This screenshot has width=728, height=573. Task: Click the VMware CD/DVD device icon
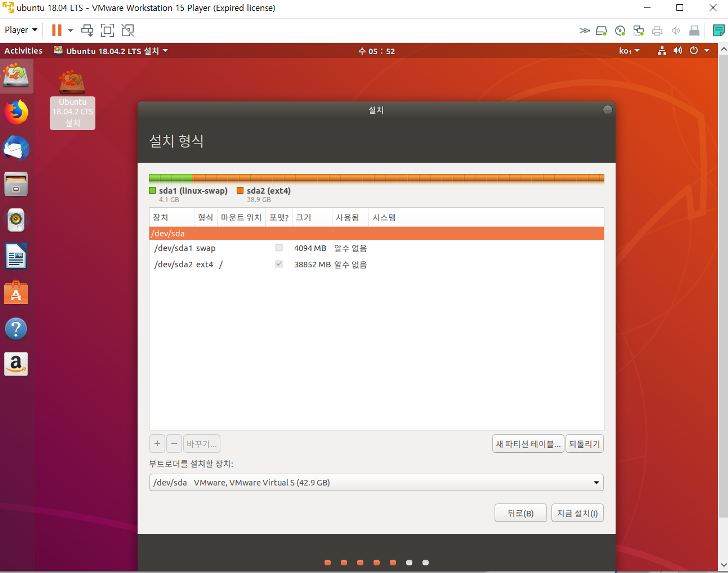[620, 31]
